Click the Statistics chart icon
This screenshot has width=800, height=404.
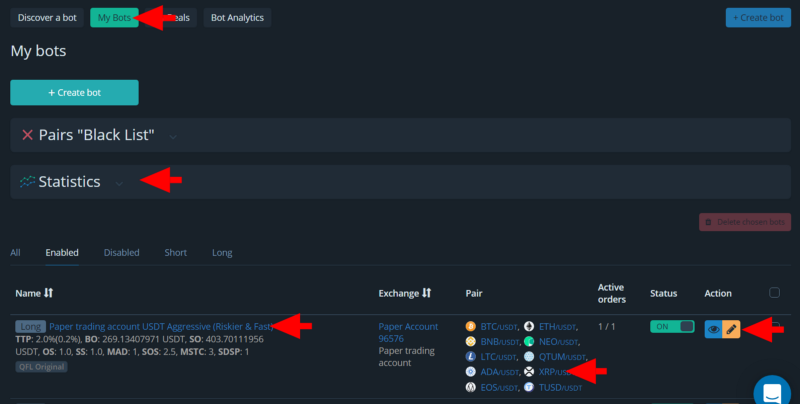coord(28,182)
